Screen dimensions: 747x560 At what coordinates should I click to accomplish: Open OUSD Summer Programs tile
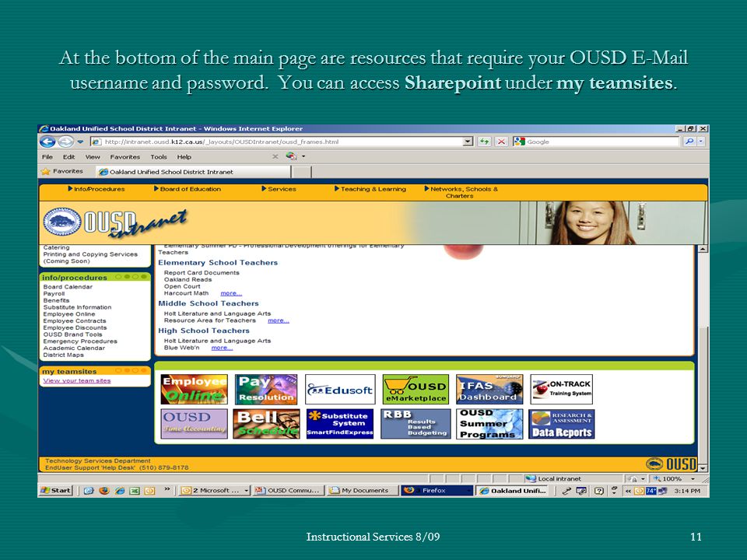(489, 423)
